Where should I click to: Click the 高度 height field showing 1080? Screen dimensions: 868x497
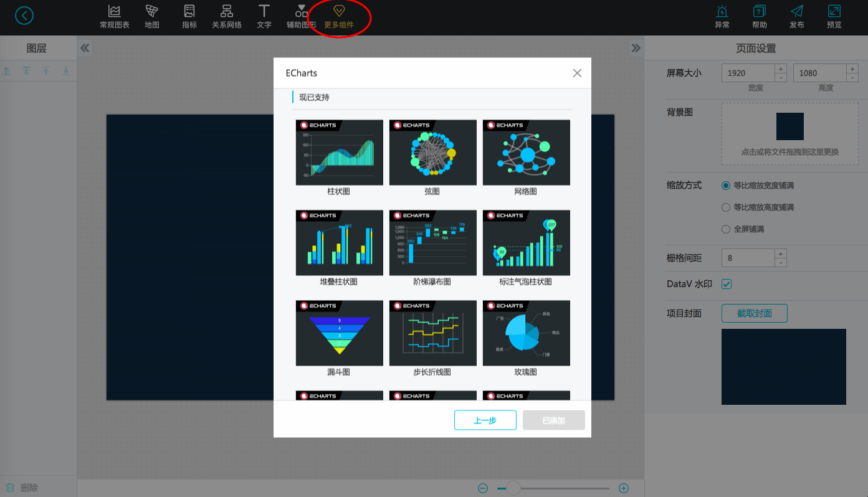point(819,73)
